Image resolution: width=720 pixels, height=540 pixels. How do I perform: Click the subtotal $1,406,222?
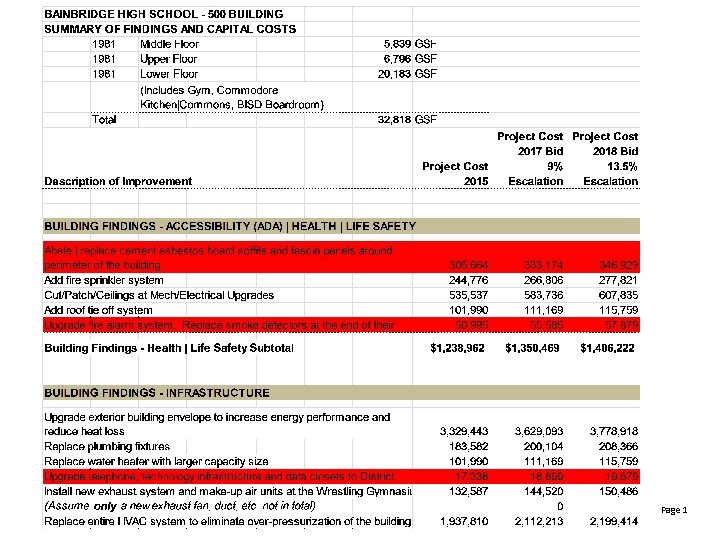tap(607, 348)
